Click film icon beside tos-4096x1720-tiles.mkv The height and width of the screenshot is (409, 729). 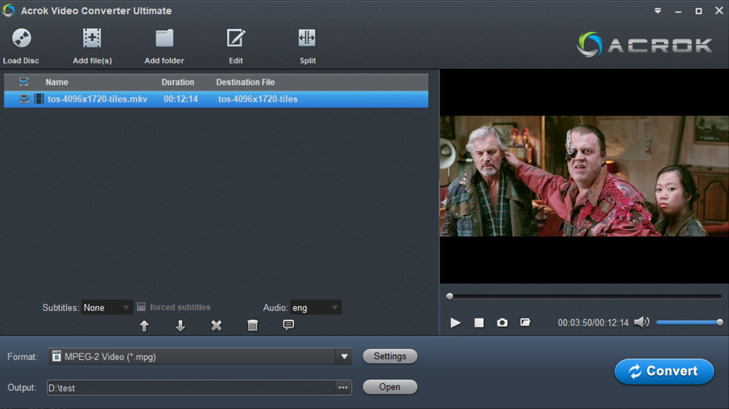click(39, 99)
